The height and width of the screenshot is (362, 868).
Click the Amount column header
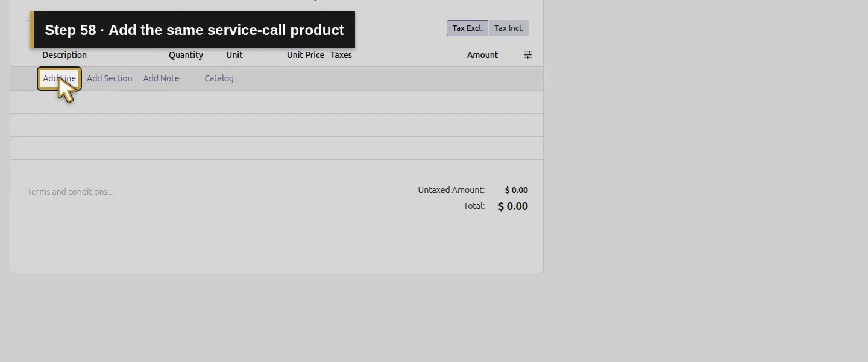coord(482,55)
